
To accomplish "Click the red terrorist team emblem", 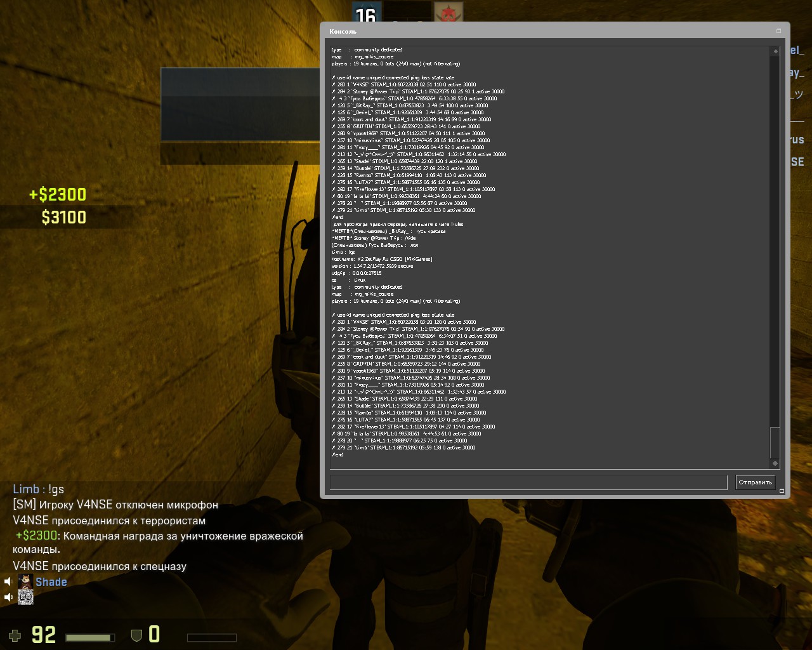I will point(448,13).
